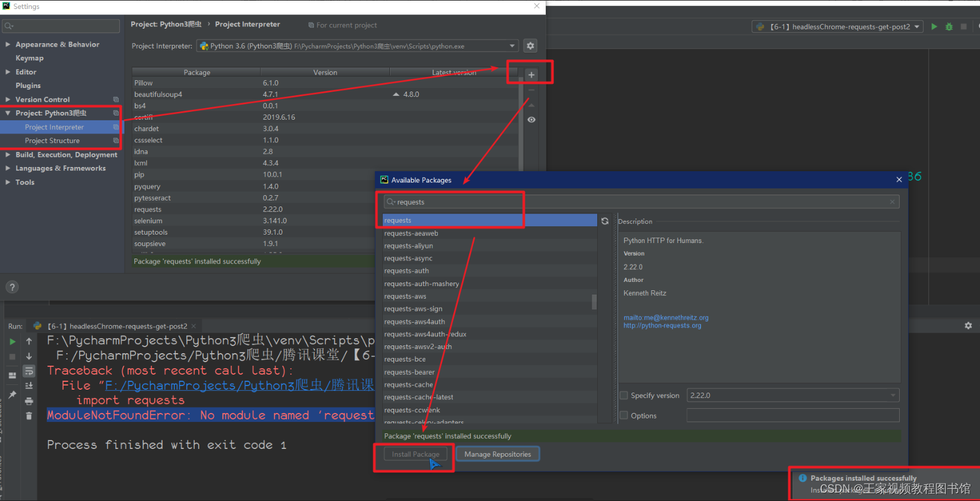Clear the requests search field with X icon

click(x=892, y=202)
